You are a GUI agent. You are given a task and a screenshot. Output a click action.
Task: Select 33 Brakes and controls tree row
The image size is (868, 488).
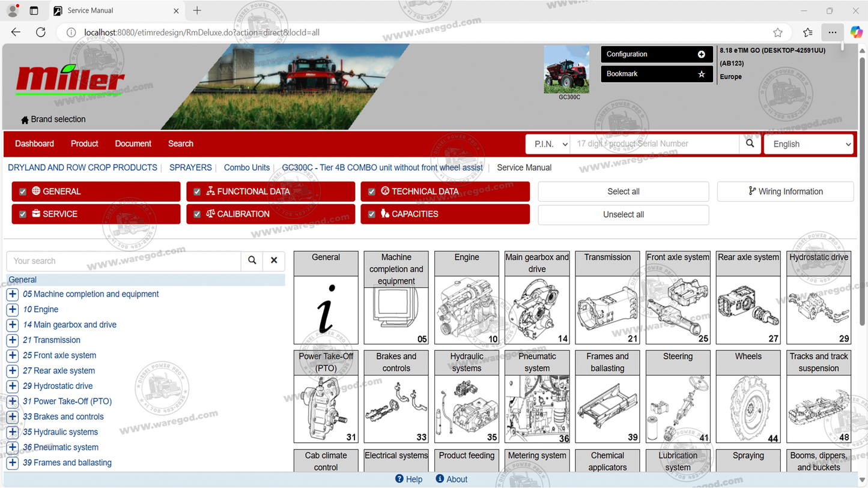point(63,417)
